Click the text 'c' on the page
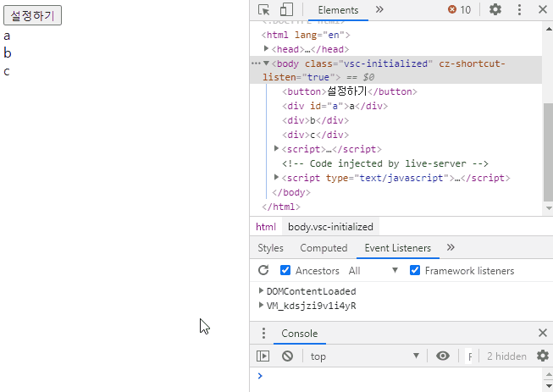 tap(7, 71)
